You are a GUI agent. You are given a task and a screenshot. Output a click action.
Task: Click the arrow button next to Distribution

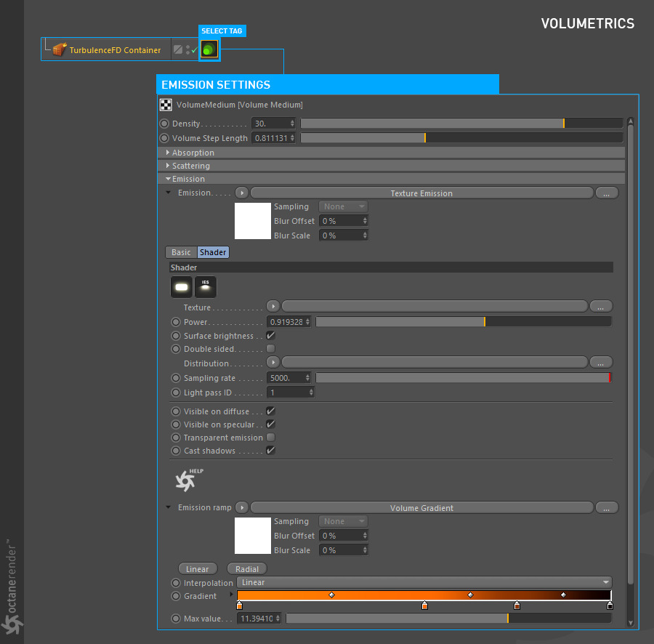(x=273, y=362)
